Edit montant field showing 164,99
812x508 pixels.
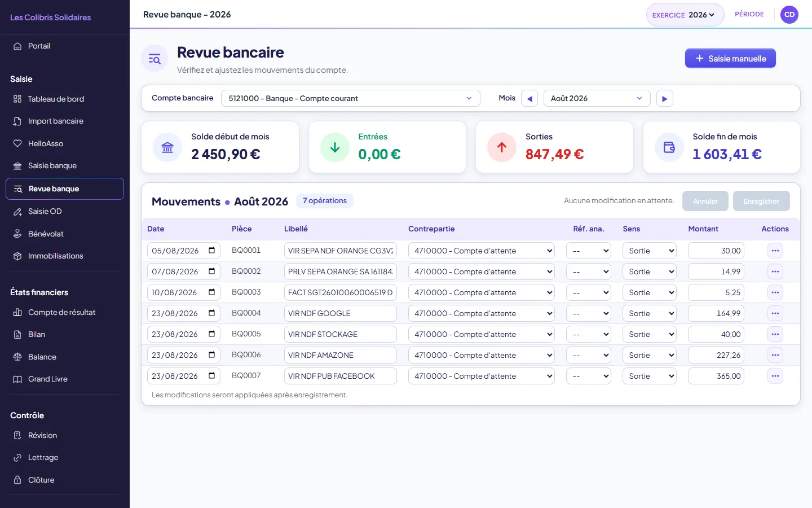tap(716, 313)
